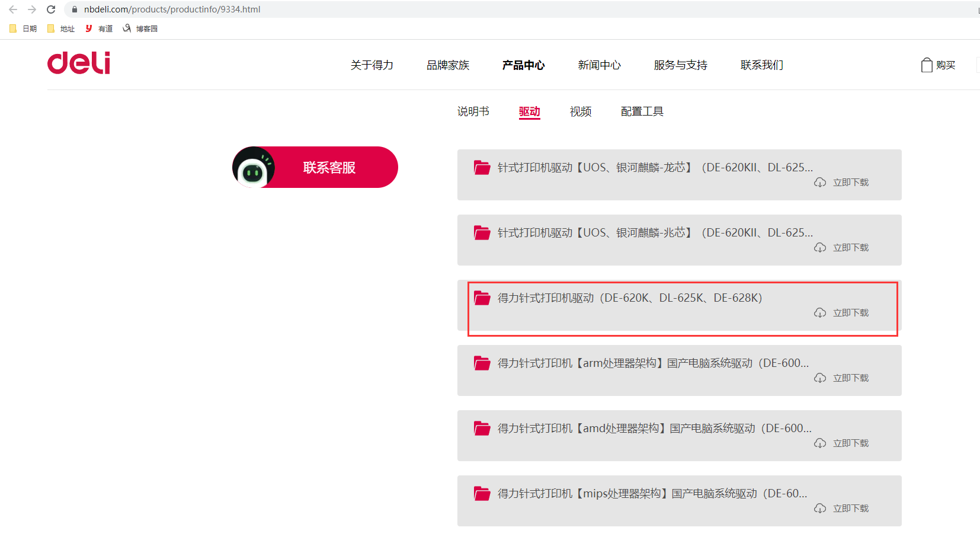Open the 新闻中心 menu
Image resolution: width=980 pixels, height=540 pixels.
point(600,65)
